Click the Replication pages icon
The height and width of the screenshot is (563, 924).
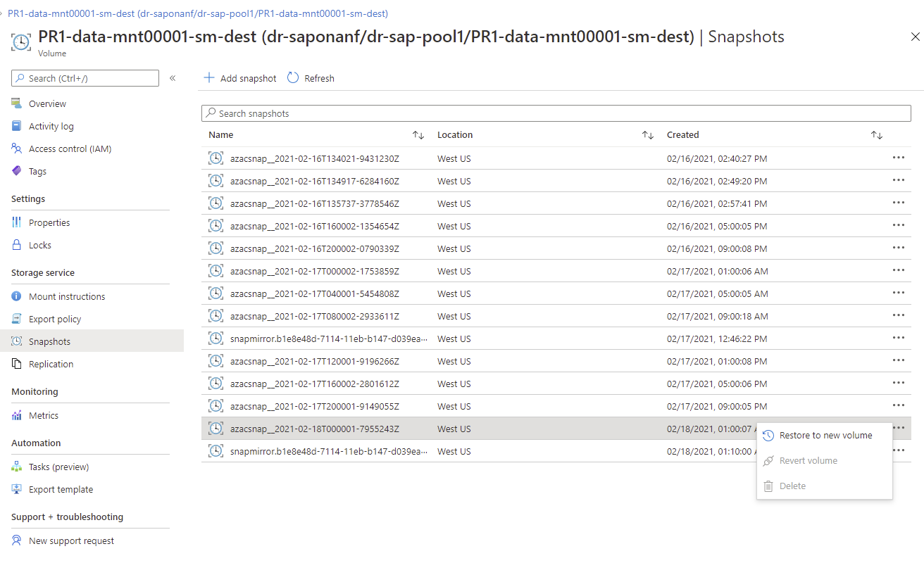(17, 364)
